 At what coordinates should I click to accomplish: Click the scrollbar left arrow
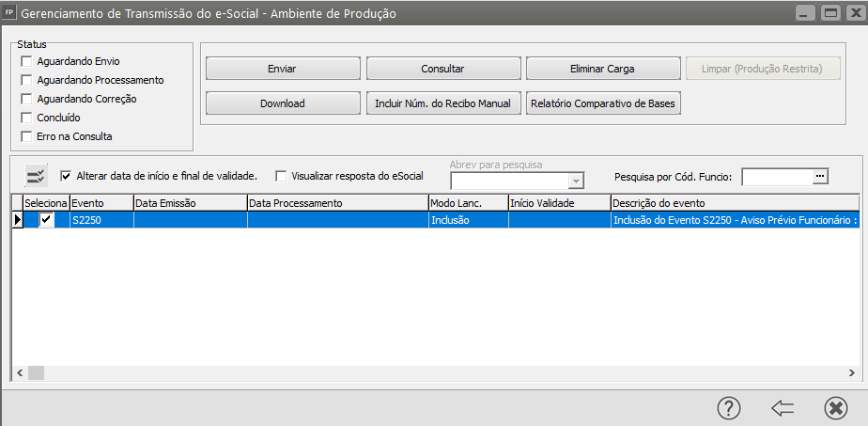coord(20,372)
